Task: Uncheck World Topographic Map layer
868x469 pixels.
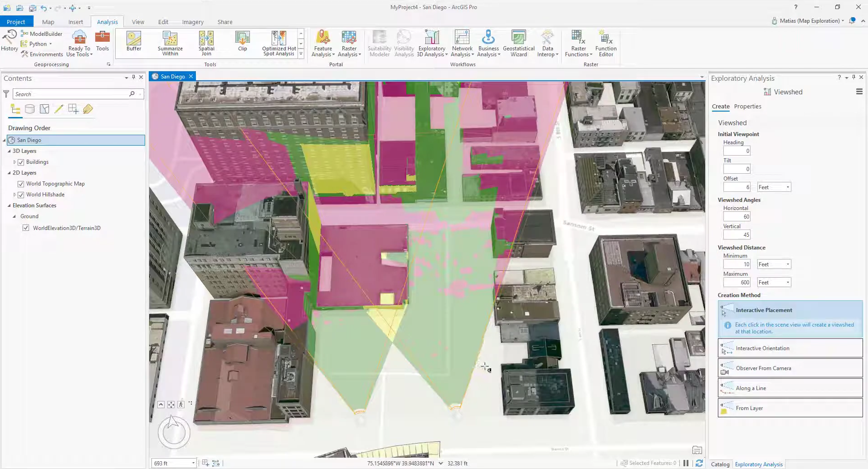Action: pyautogui.click(x=21, y=184)
